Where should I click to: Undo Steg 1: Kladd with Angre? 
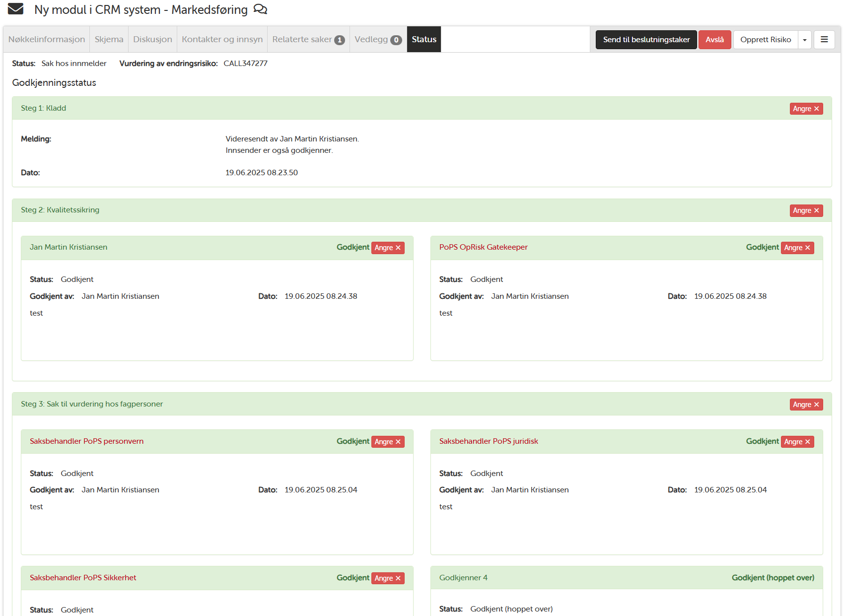(806, 109)
